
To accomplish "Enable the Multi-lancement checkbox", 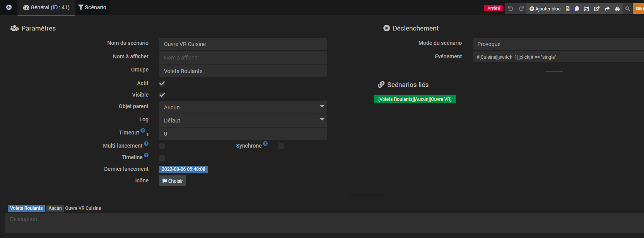I will (x=162, y=146).
